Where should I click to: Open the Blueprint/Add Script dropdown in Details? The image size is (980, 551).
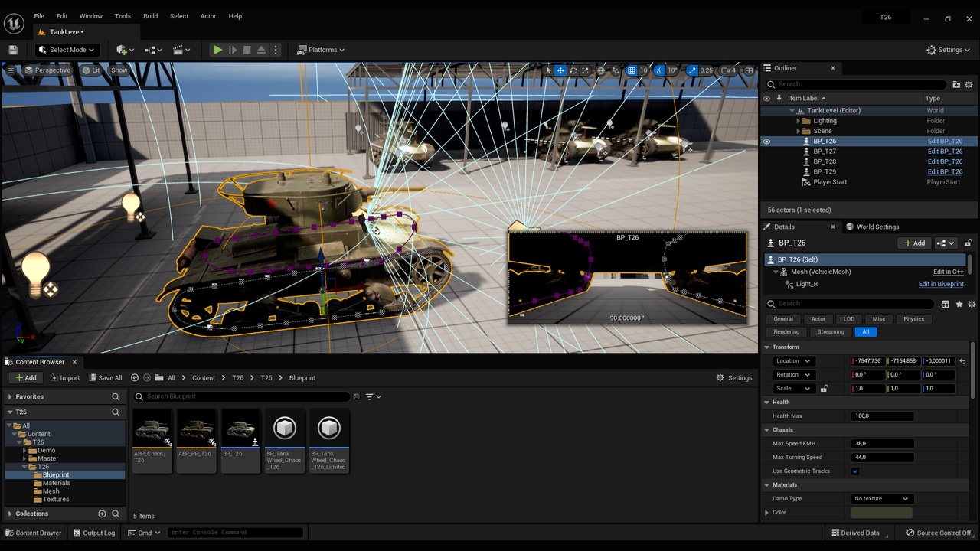point(946,243)
